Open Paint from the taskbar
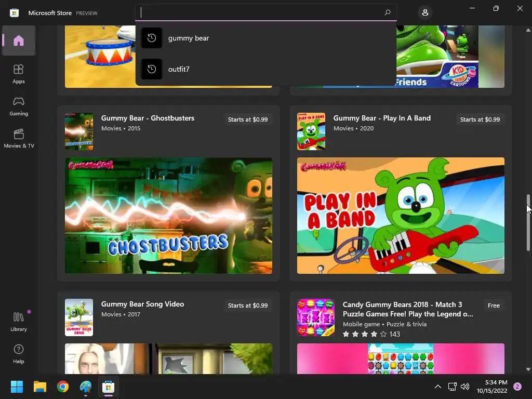This screenshot has width=532, height=399. (x=86, y=387)
